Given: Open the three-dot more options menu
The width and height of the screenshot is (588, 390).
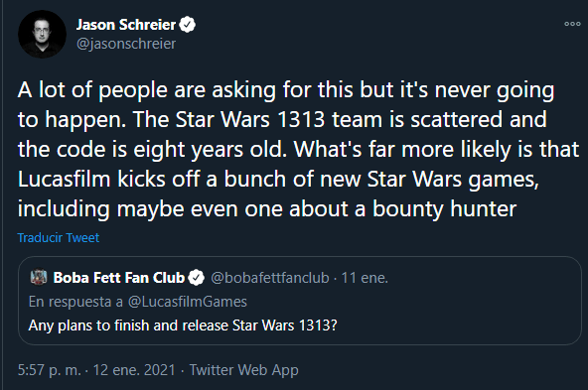Looking at the screenshot, I should pos(572,24).
